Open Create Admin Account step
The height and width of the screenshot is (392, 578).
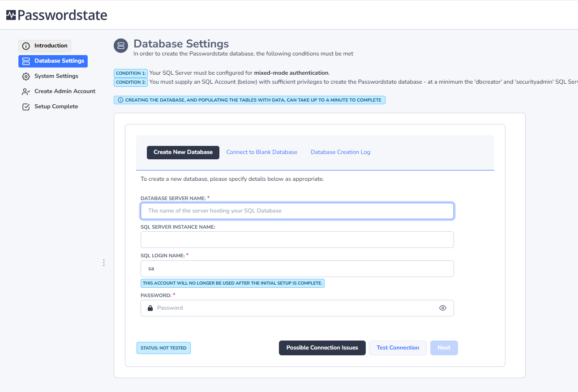click(59, 91)
